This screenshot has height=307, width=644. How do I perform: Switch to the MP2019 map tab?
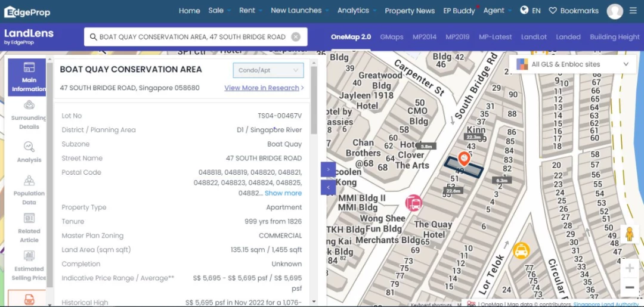(x=457, y=37)
